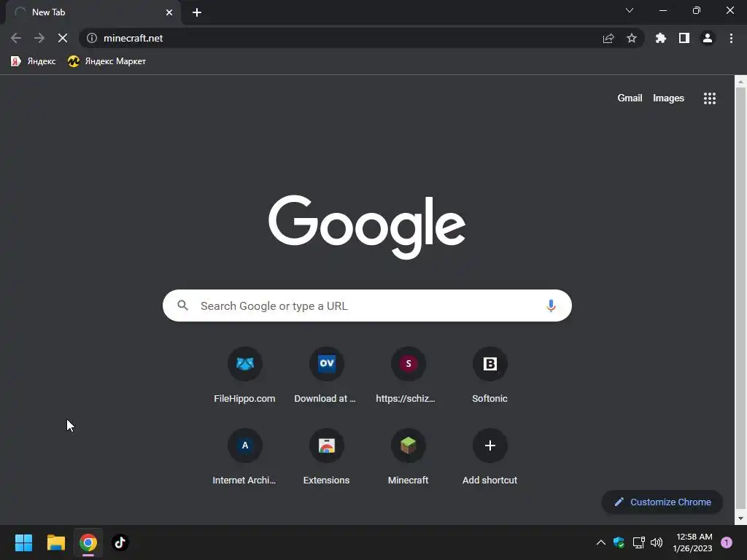The width and height of the screenshot is (747, 560).
Task: Stop loading the page with X button
Action: [63, 38]
